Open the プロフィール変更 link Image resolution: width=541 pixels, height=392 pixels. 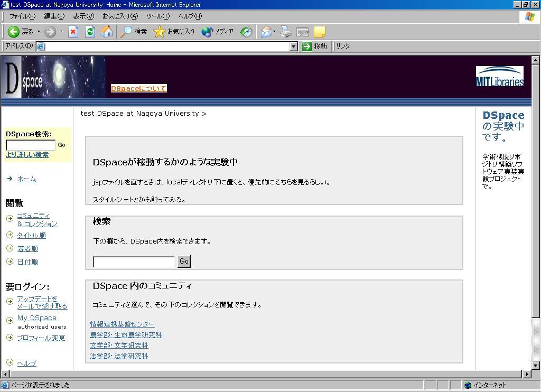41,338
